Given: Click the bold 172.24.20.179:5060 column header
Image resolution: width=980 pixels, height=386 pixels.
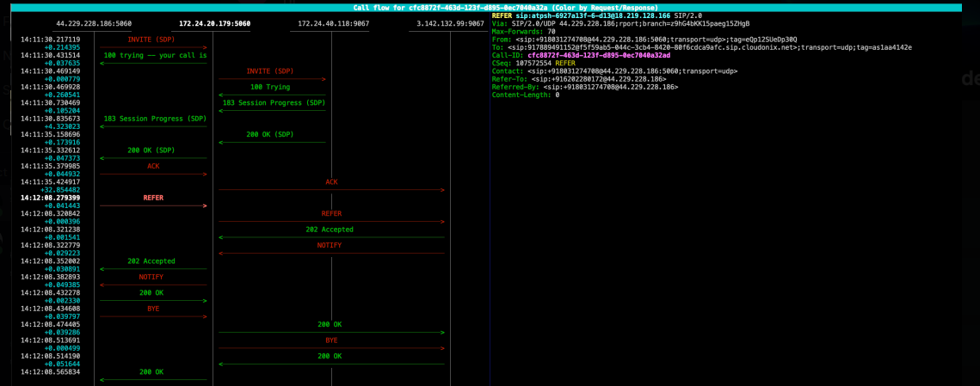Looking at the screenshot, I should tap(214, 24).
